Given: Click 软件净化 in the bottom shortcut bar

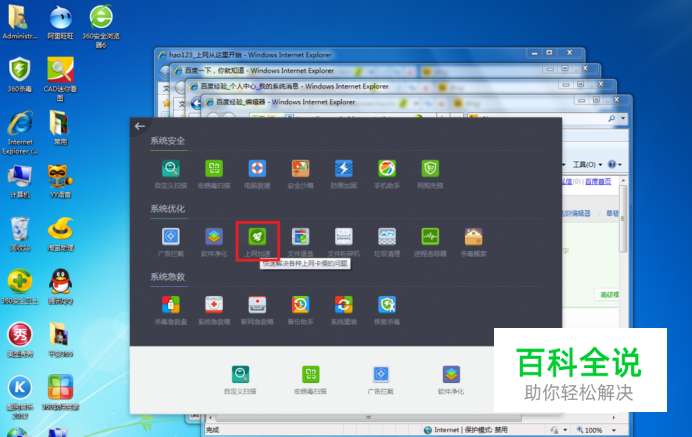Looking at the screenshot, I should click(451, 380).
